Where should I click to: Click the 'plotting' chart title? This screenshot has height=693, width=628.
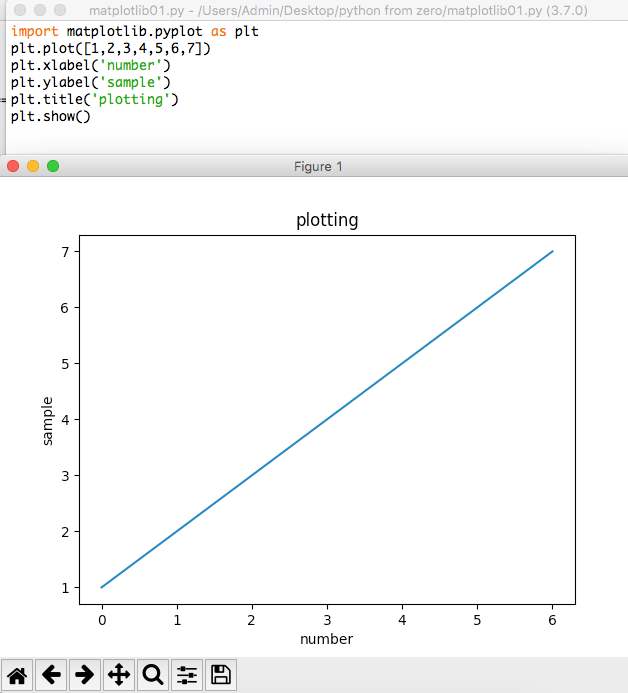click(x=327, y=220)
